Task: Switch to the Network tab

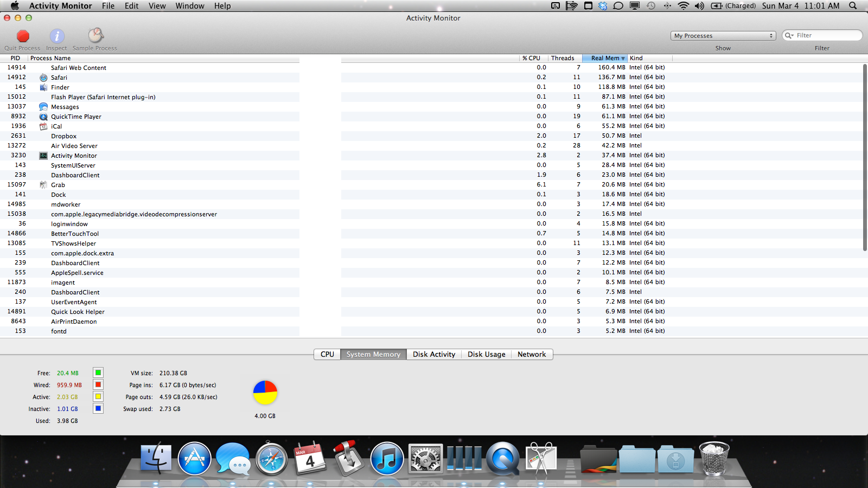Action: pos(532,354)
